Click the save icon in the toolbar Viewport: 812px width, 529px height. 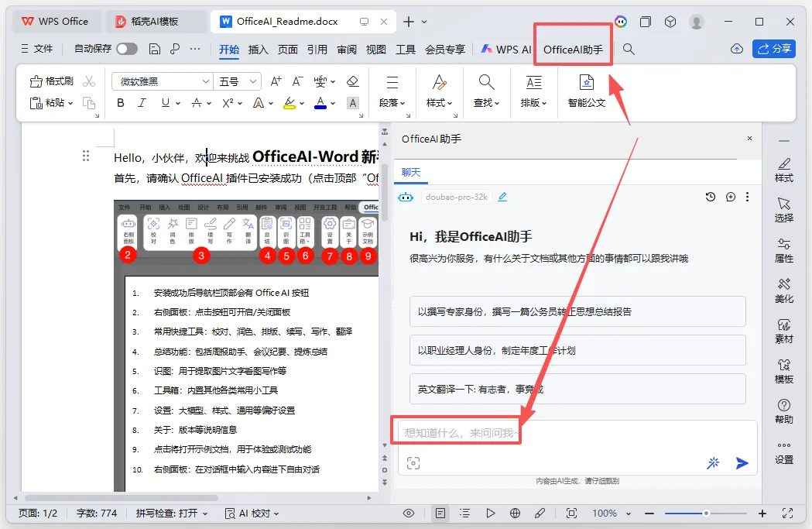(x=154, y=49)
